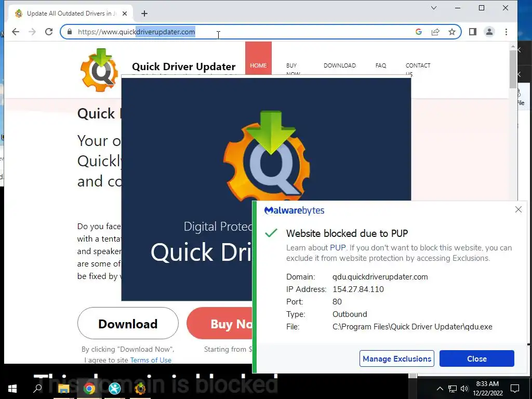Screen dimensions: 532x399
Task: Go back using browser back arrow
Action: 16,32
